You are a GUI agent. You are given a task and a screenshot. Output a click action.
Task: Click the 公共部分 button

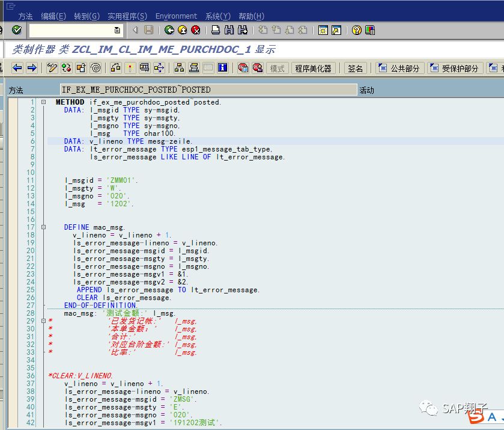point(399,68)
